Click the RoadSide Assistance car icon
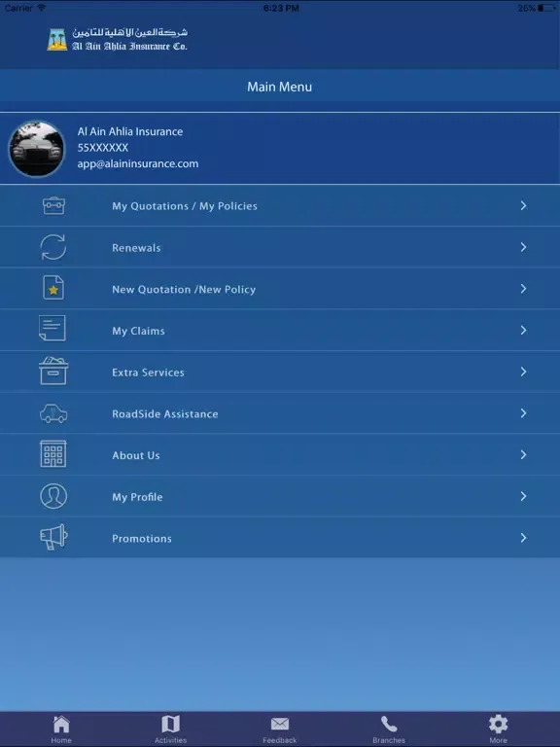Viewport: 560px width, 747px height. pyautogui.click(x=53, y=413)
